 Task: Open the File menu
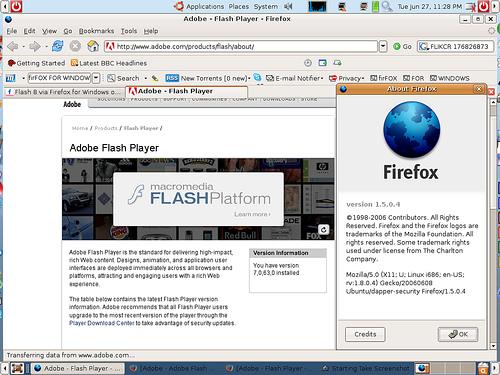12,31
